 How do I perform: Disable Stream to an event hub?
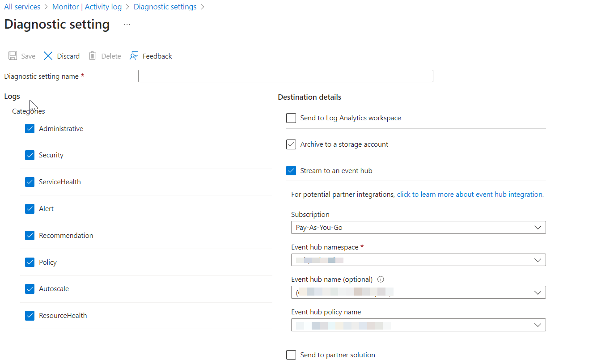point(291,171)
